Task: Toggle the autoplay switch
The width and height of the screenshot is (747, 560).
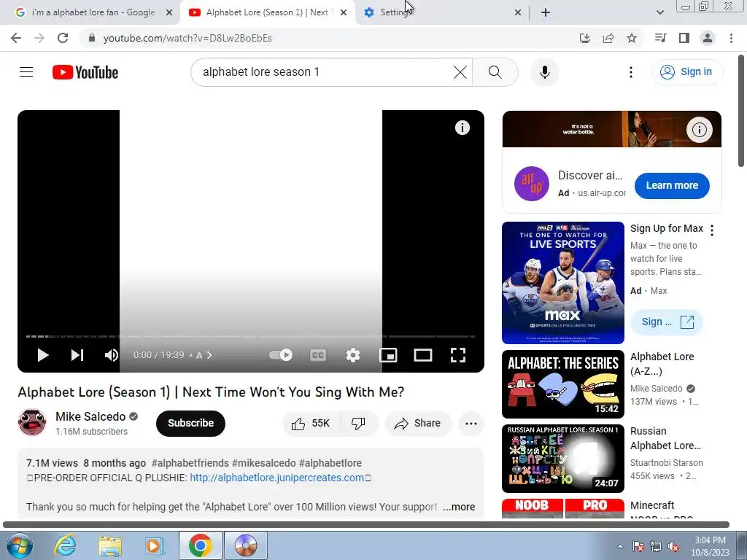Action: pyautogui.click(x=281, y=355)
